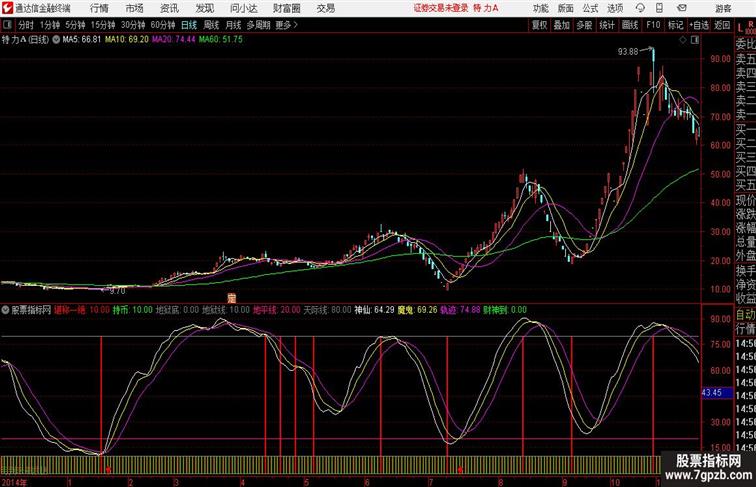Open the 交易 menu
This screenshot has width=756, height=487.
coord(325,8)
